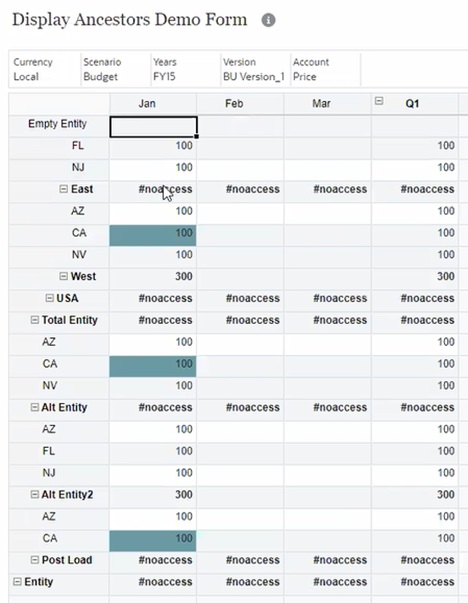
Task: Select the Jan column header
Action: 153,103
